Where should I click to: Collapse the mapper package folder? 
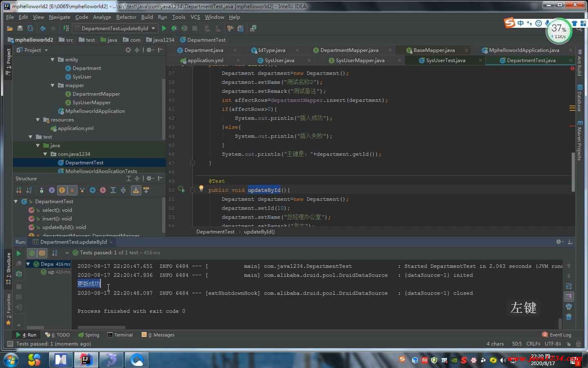52,85
